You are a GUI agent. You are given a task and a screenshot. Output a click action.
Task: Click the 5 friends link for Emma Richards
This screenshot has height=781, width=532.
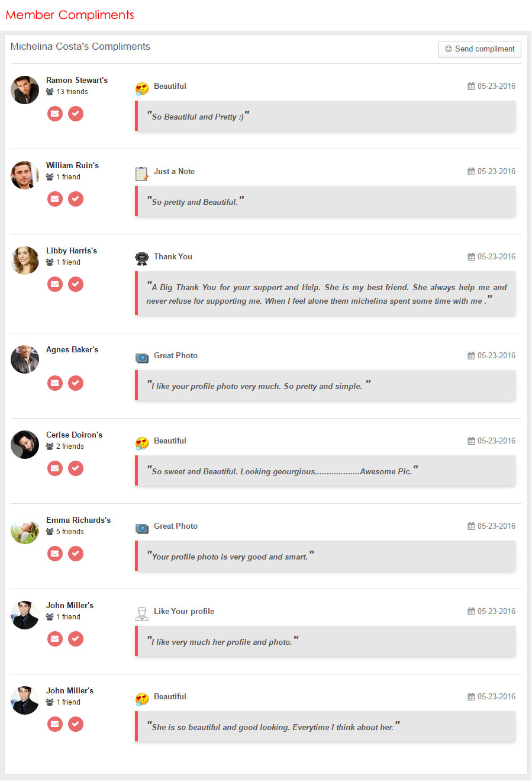[x=70, y=532]
